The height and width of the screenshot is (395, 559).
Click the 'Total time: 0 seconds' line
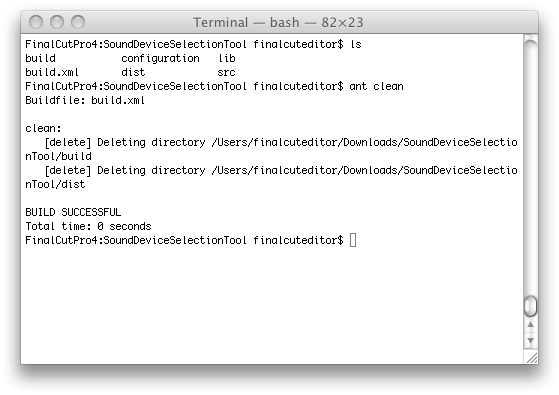[88, 226]
